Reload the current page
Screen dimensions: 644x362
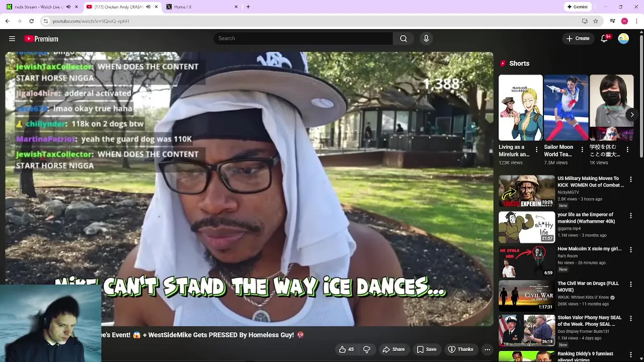click(x=31, y=21)
